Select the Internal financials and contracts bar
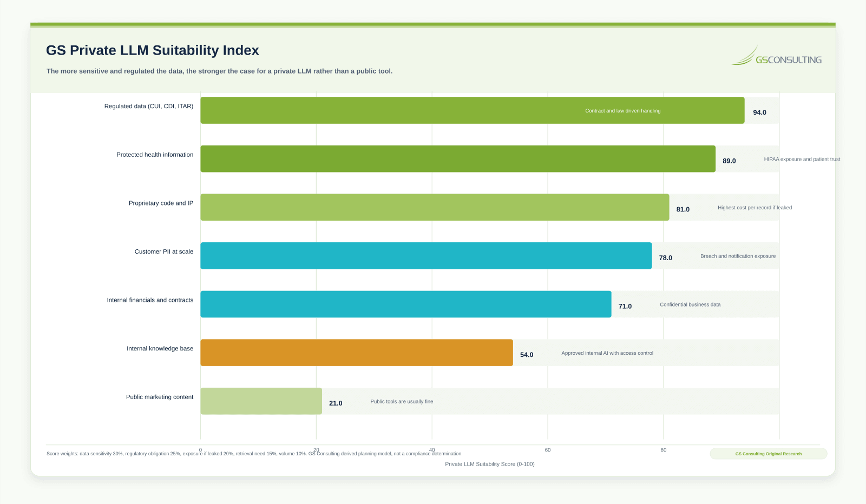 point(406,304)
